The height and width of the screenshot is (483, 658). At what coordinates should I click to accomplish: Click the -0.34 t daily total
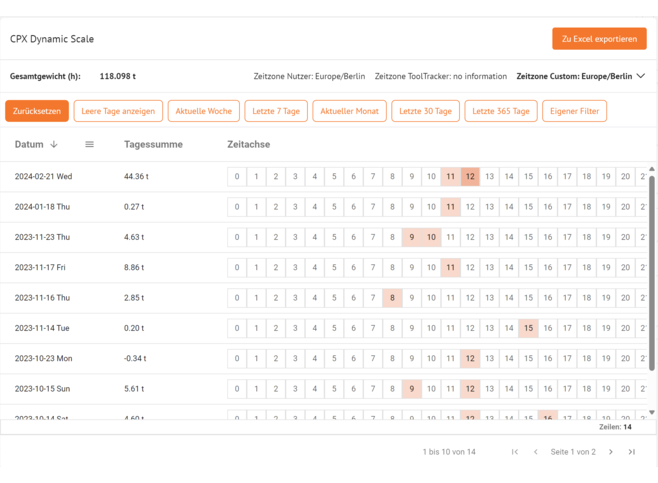point(135,358)
